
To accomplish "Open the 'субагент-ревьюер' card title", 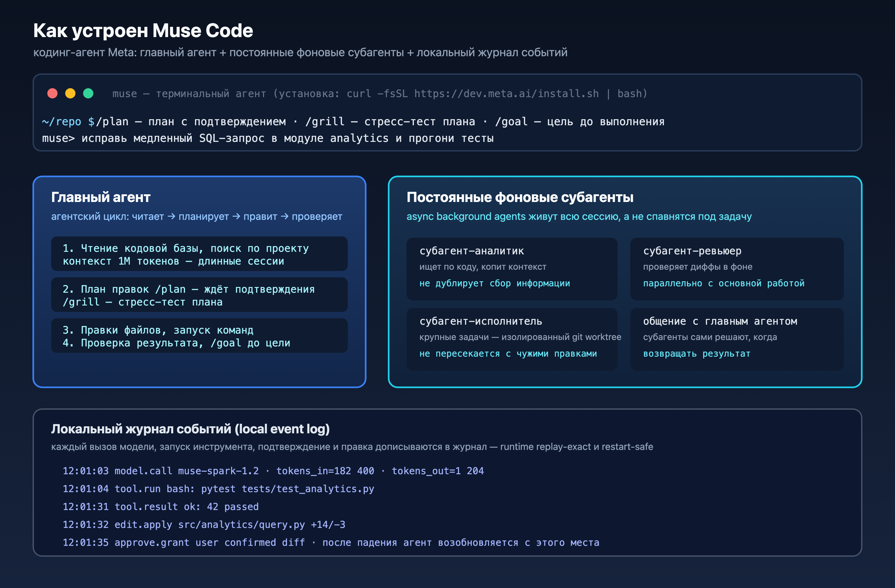I will [692, 251].
